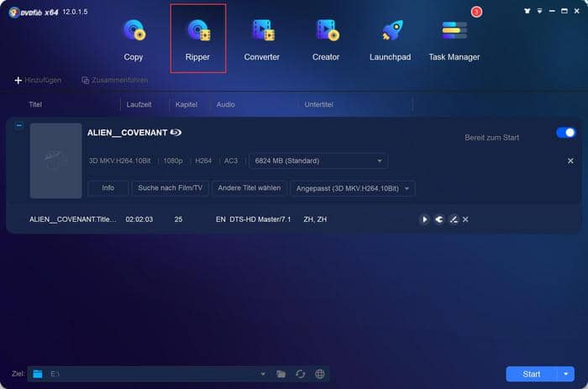
Task: Click the Start button
Action: tap(532, 374)
